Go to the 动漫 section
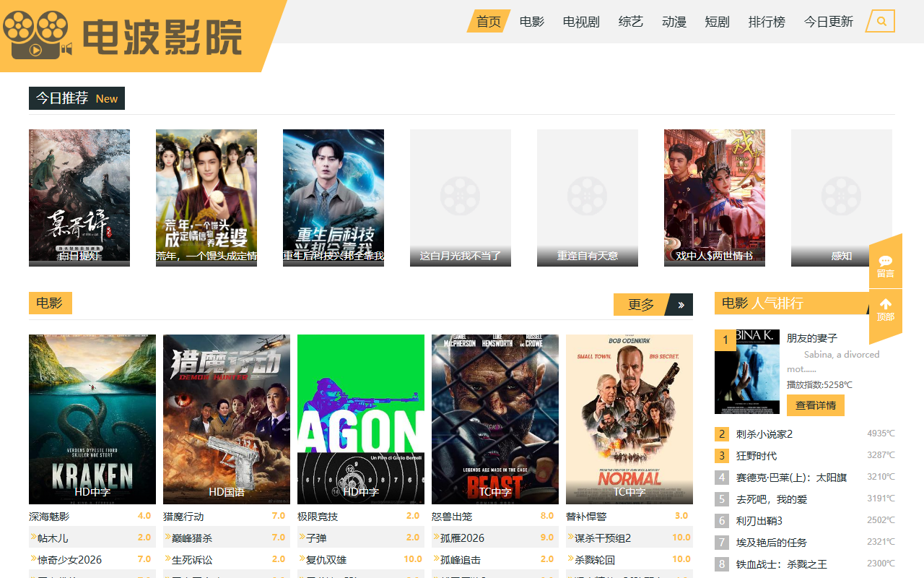The width and height of the screenshot is (924, 578). [x=674, y=22]
